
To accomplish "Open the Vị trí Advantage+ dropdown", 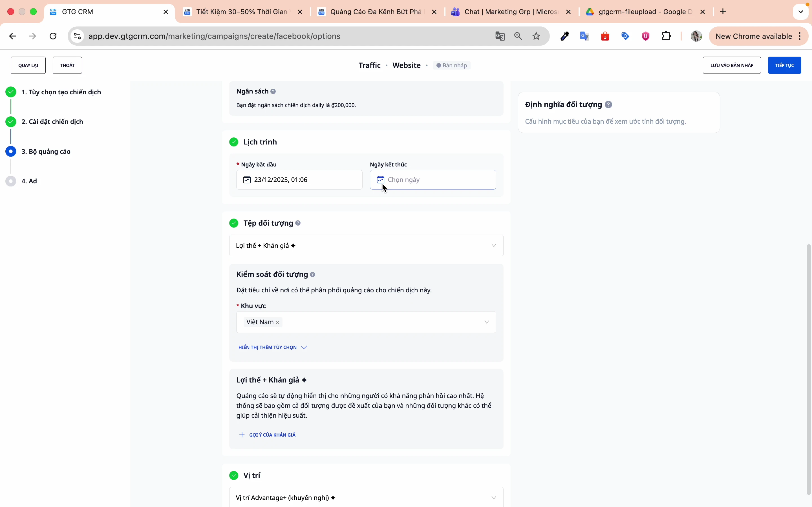I will point(366,498).
